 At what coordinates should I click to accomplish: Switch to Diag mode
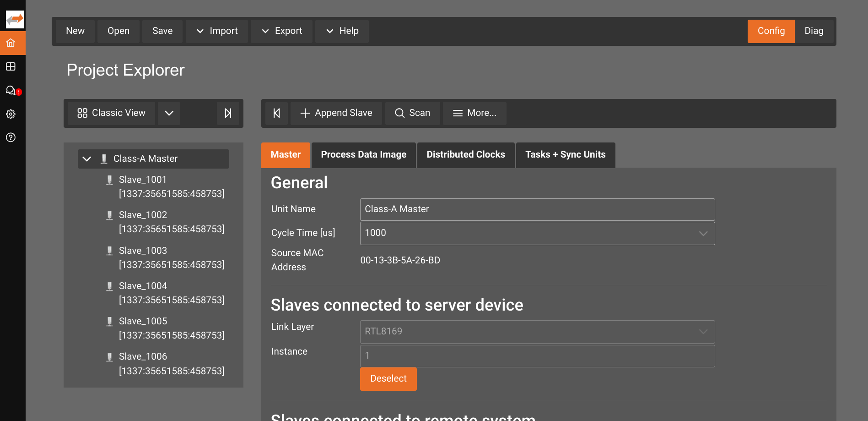(x=814, y=31)
